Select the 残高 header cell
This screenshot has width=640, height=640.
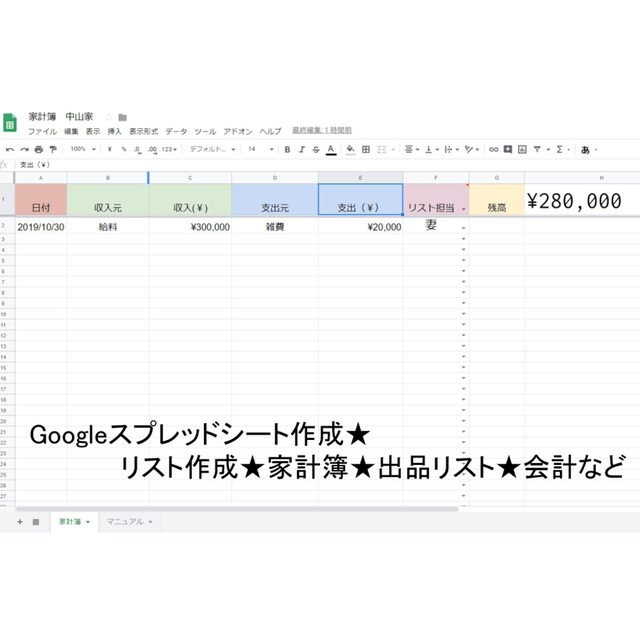(497, 200)
